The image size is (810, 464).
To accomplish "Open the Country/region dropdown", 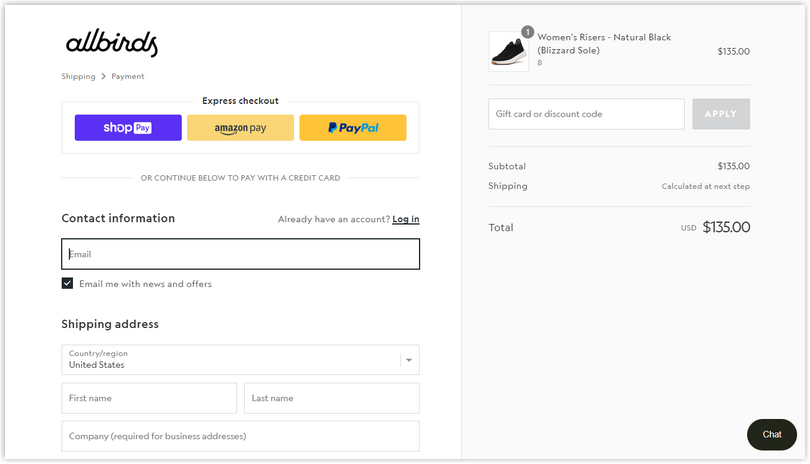I will (240, 360).
